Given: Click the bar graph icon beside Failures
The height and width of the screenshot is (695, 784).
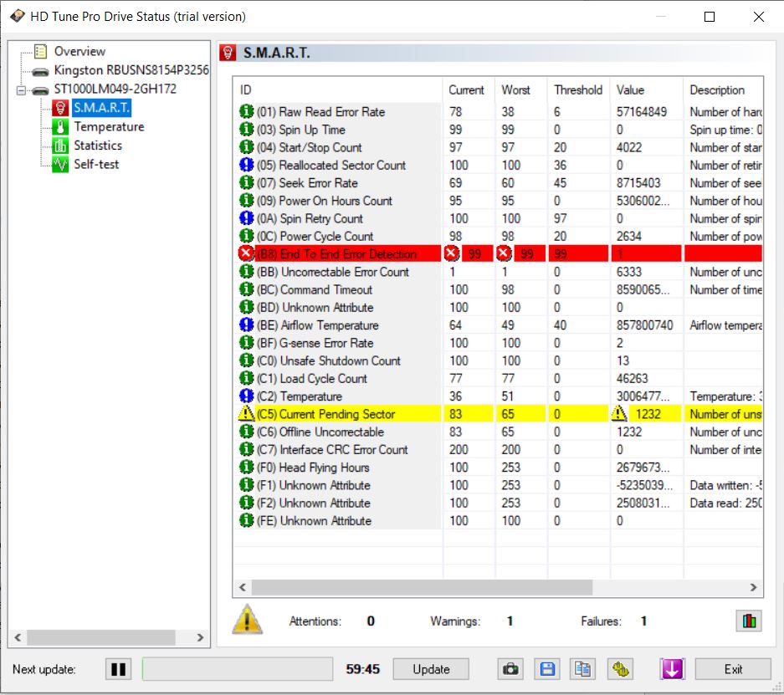Looking at the screenshot, I should [749, 621].
